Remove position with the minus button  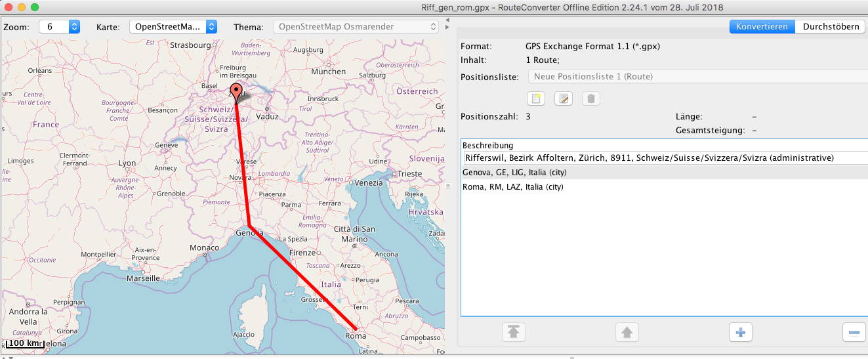pos(854,333)
